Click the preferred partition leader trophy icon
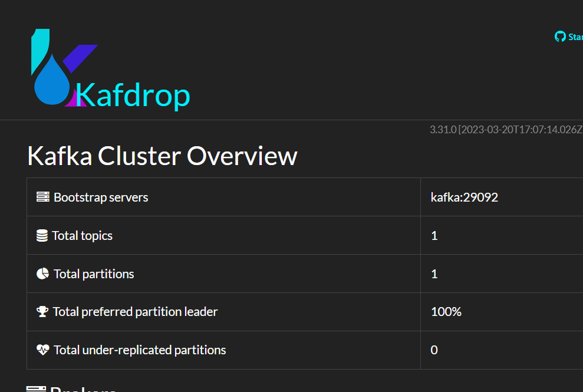 42,312
